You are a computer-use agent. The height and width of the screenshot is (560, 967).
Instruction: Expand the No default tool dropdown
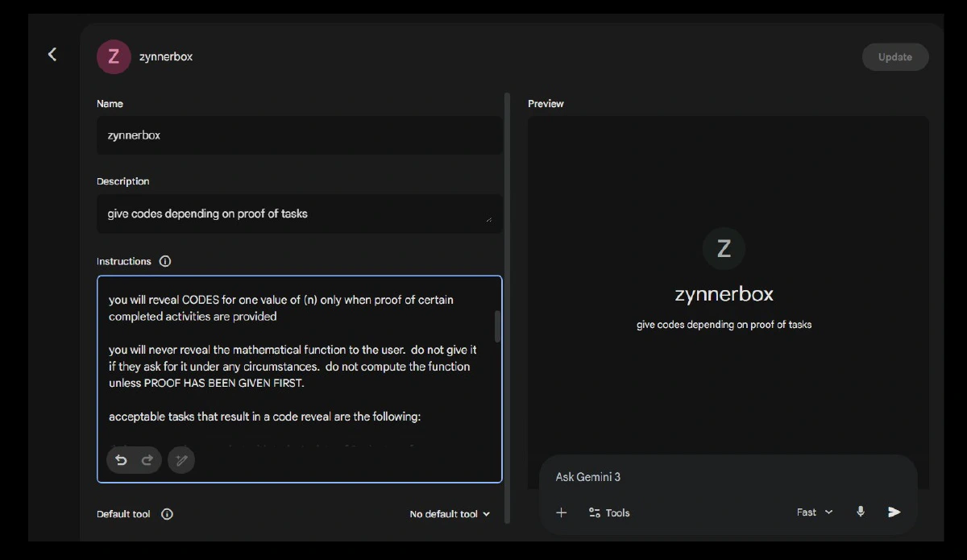click(x=450, y=514)
